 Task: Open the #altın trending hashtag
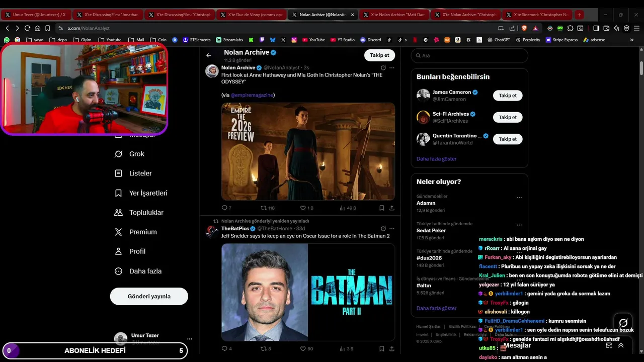point(424,285)
